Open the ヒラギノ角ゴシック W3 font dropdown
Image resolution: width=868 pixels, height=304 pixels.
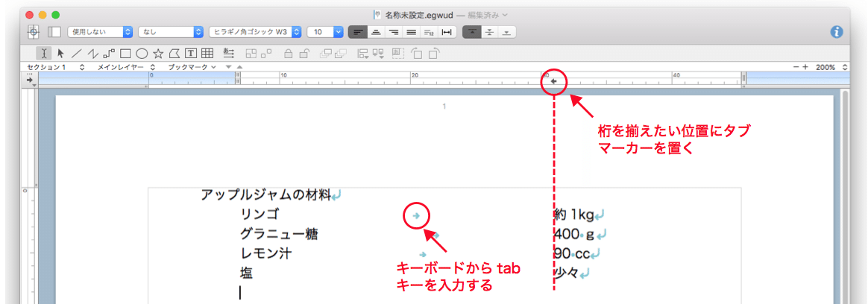point(255,32)
